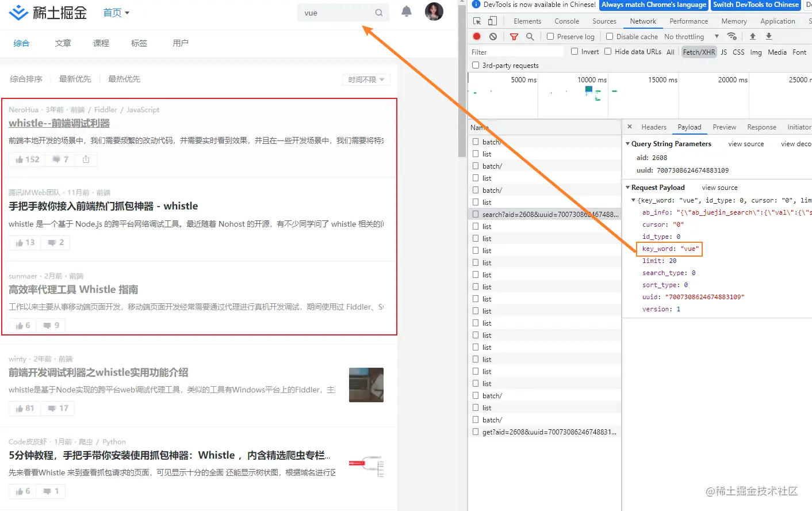The height and width of the screenshot is (511, 812).
Task: Open the notifications bell
Action: tap(407, 12)
